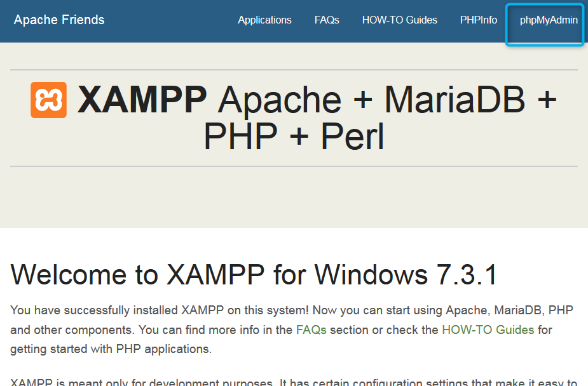588x386 pixels.
Task: Open the phpMyAdmin navigation link
Action: [548, 20]
